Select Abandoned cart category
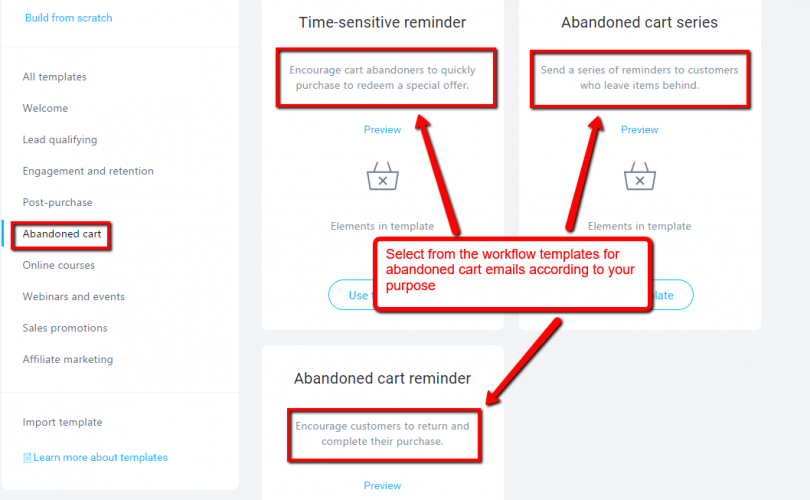The width and height of the screenshot is (810, 500). click(61, 234)
